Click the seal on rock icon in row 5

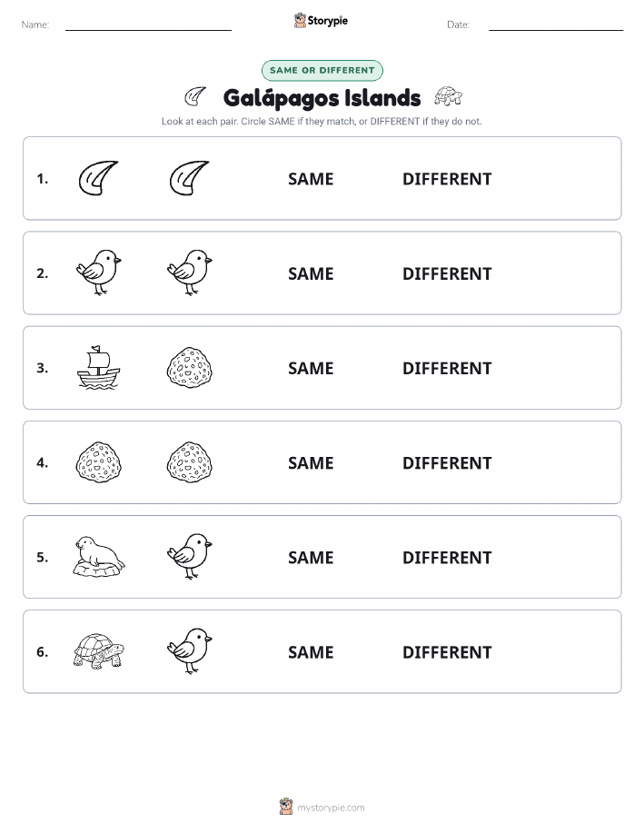pos(99,557)
